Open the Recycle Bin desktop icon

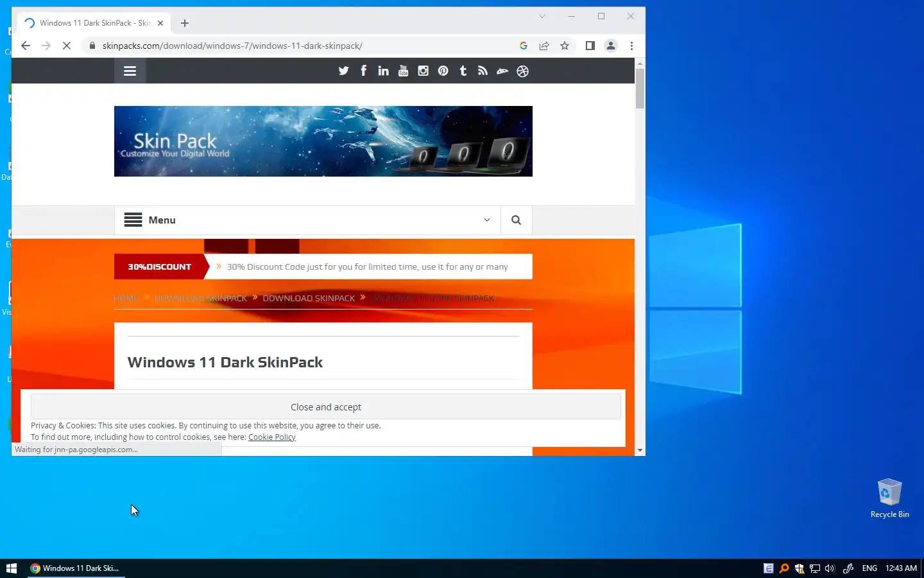(x=889, y=498)
